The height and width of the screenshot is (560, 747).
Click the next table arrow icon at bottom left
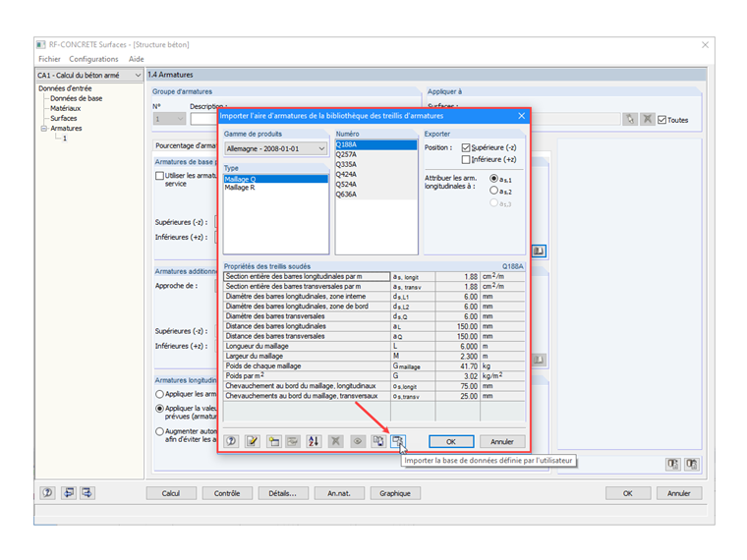(87, 493)
